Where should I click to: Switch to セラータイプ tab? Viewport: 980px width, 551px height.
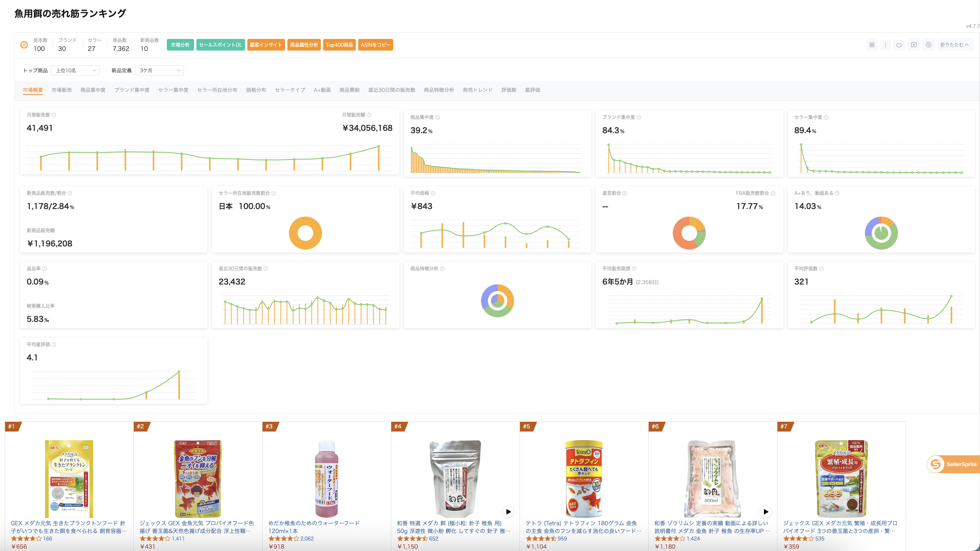tap(290, 90)
